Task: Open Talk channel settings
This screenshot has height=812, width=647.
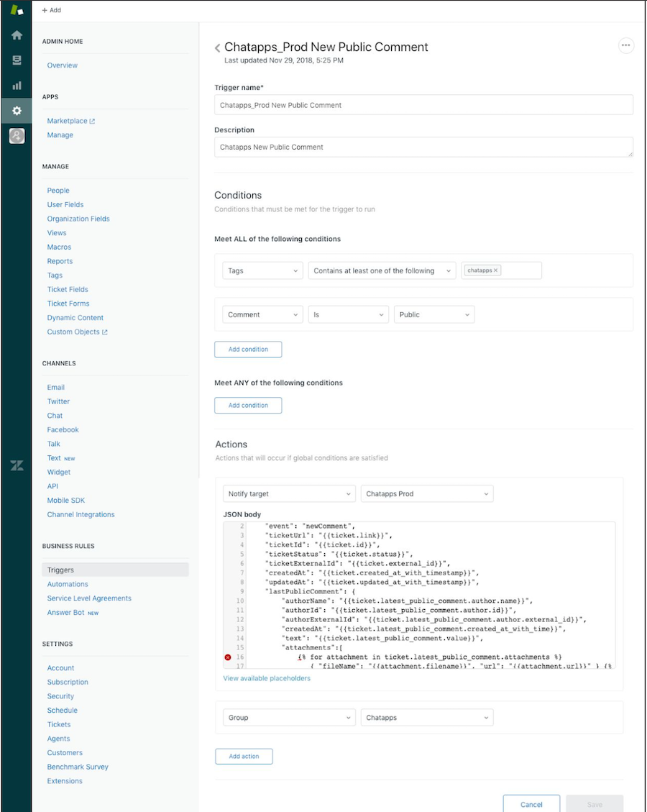Action: click(x=53, y=444)
